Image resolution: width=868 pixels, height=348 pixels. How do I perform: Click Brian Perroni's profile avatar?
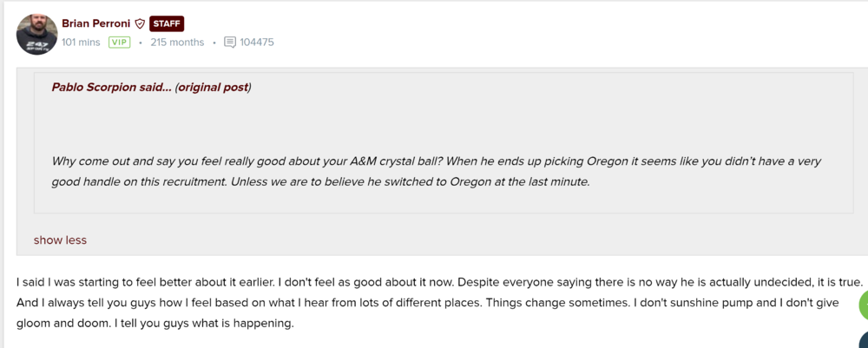(x=36, y=34)
